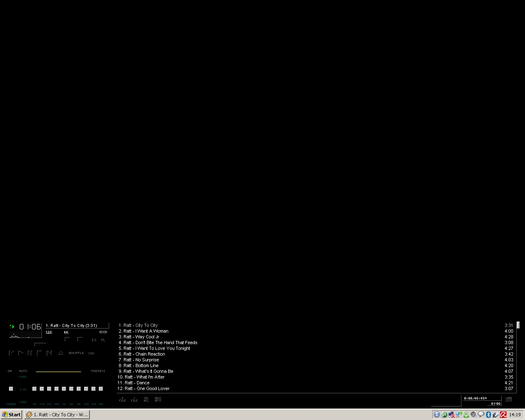The height and width of the screenshot is (420, 525).
Task: Click the red Avira umbrella tray icon
Action: 503,415
